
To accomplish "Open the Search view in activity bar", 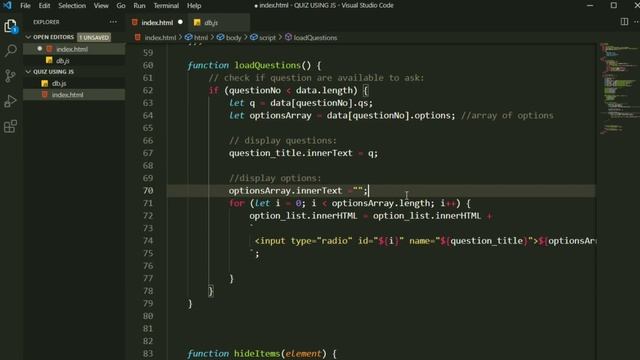I will (x=10, y=51).
